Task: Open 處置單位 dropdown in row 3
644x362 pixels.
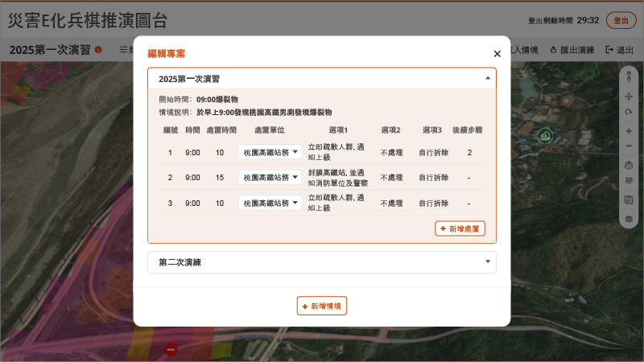Action: (270, 203)
